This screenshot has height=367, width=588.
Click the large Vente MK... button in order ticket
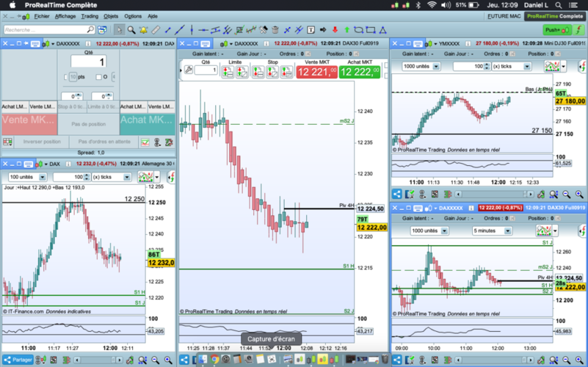click(x=29, y=124)
